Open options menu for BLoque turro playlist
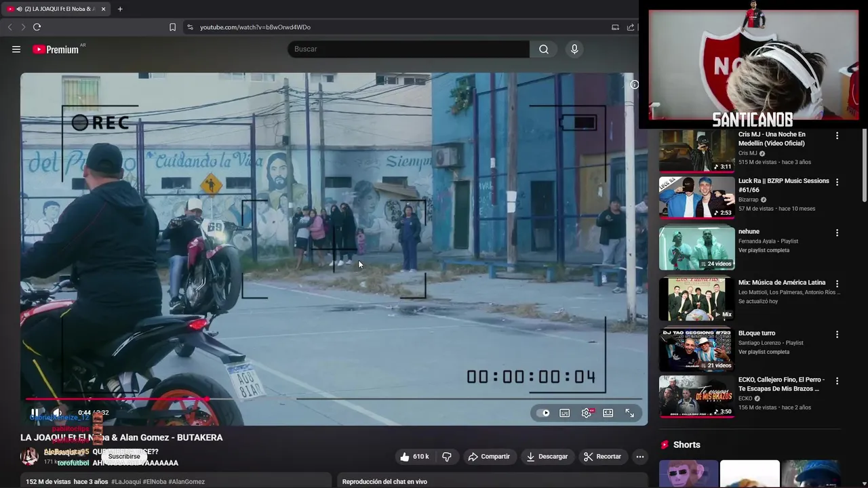Viewport: 868px width, 488px height. (x=837, y=334)
